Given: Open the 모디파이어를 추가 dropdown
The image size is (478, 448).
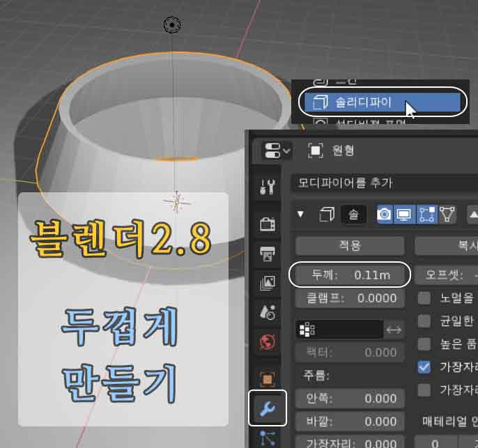Looking at the screenshot, I should pyautogui.click(x=385, y=183).
